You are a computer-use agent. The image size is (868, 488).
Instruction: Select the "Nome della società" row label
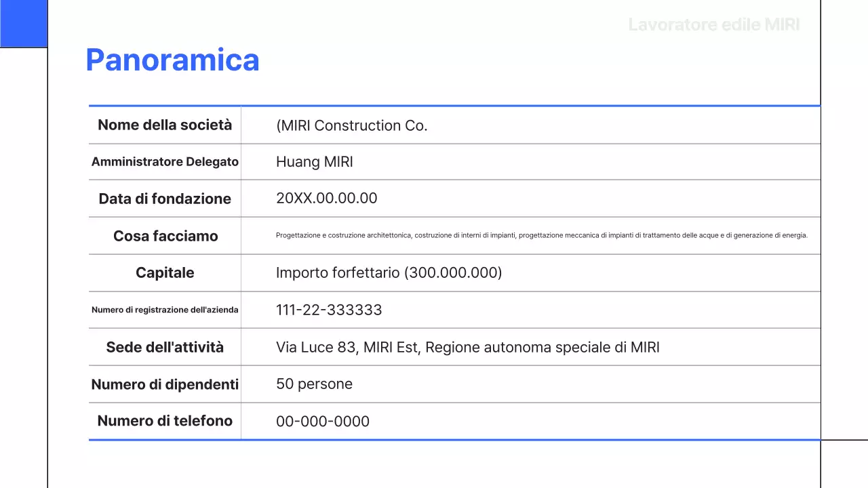pos(165,125)
